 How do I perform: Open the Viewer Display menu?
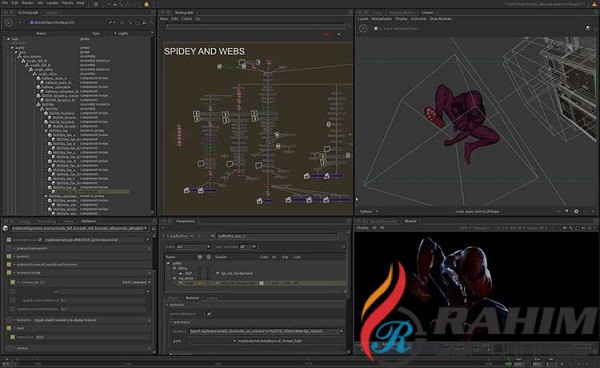click(401, 19)
